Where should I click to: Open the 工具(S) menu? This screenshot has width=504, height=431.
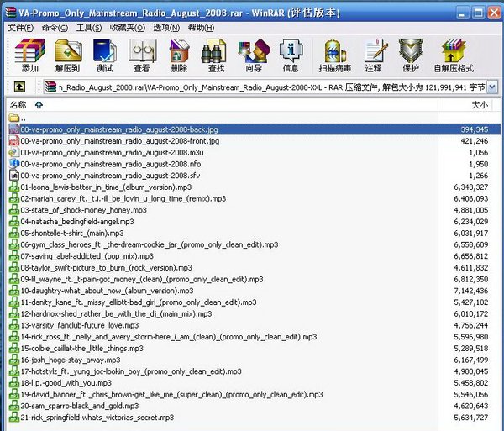point(89,28)
